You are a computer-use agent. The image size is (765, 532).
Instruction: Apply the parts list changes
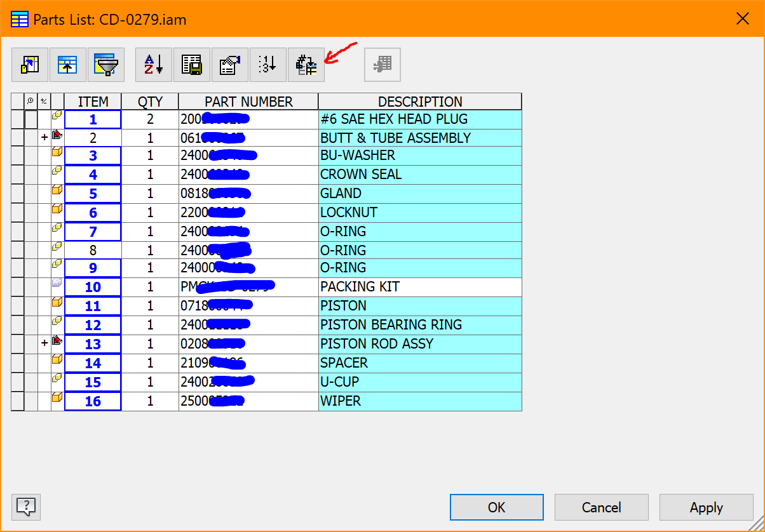[706, 507]
